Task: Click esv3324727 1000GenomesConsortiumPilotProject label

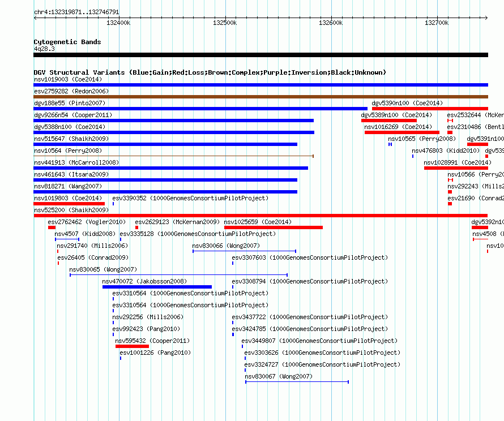Action: tap(322, 364)
